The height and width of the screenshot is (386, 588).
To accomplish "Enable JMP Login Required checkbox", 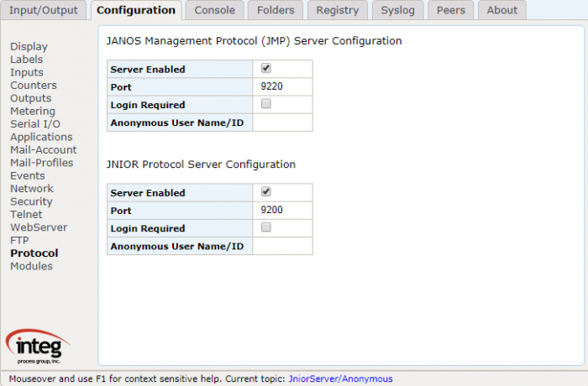I will click(x=266, y=103).
